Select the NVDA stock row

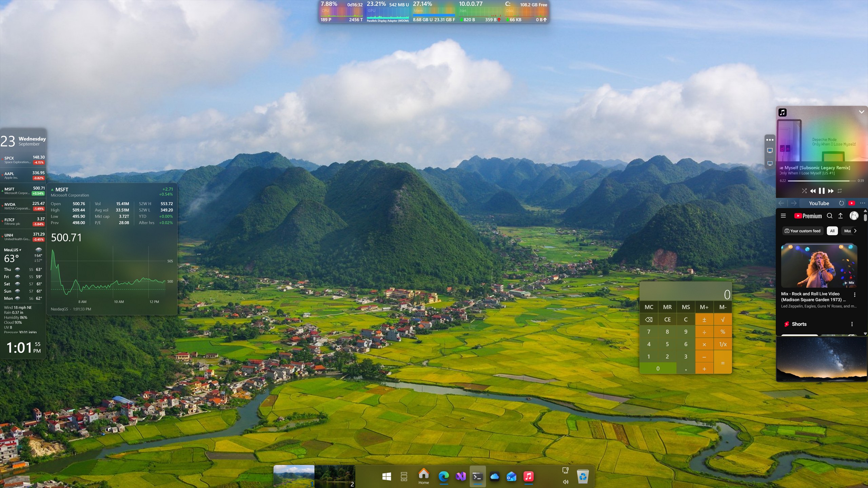tap(23, 206)
